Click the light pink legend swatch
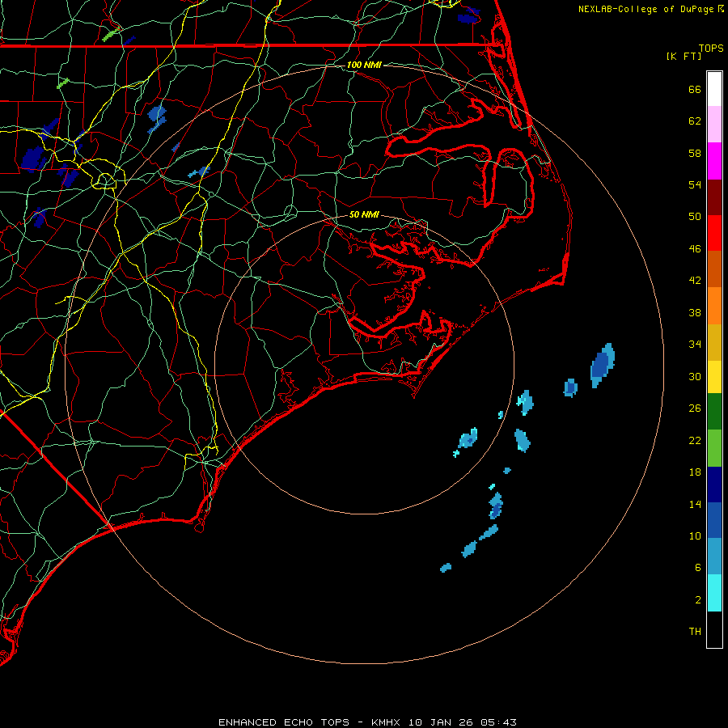 pyautogui.click(x=714, y=124)
